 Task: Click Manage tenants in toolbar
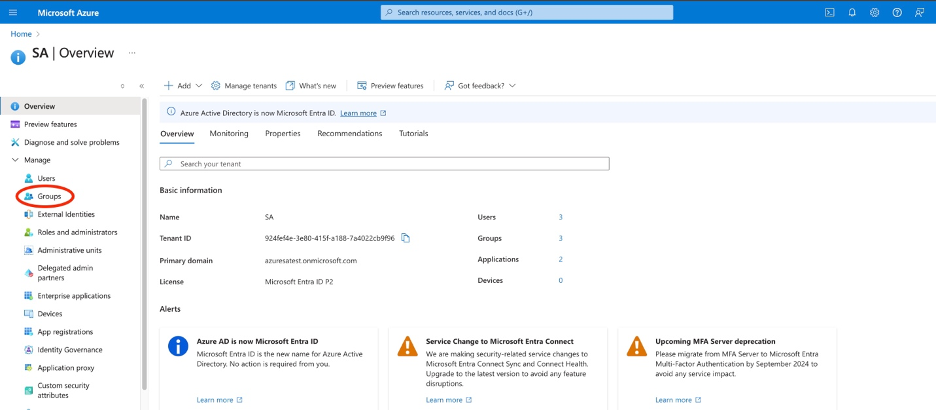click(244, 86)
